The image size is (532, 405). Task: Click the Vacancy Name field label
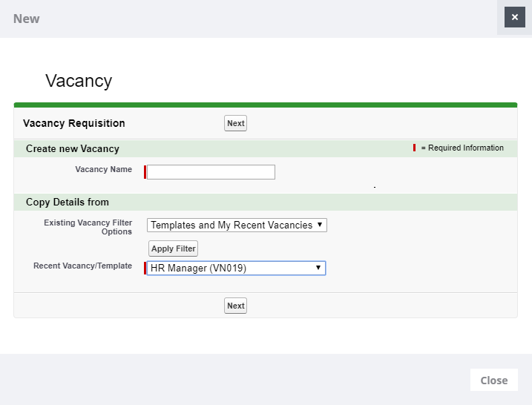tap(103, 169)
